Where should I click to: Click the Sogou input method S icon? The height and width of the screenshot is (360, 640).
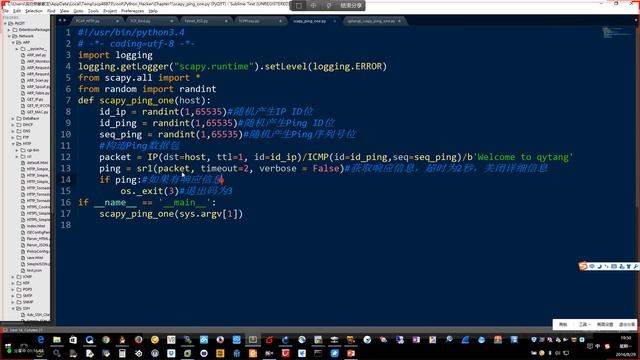(x=583, y=266)
